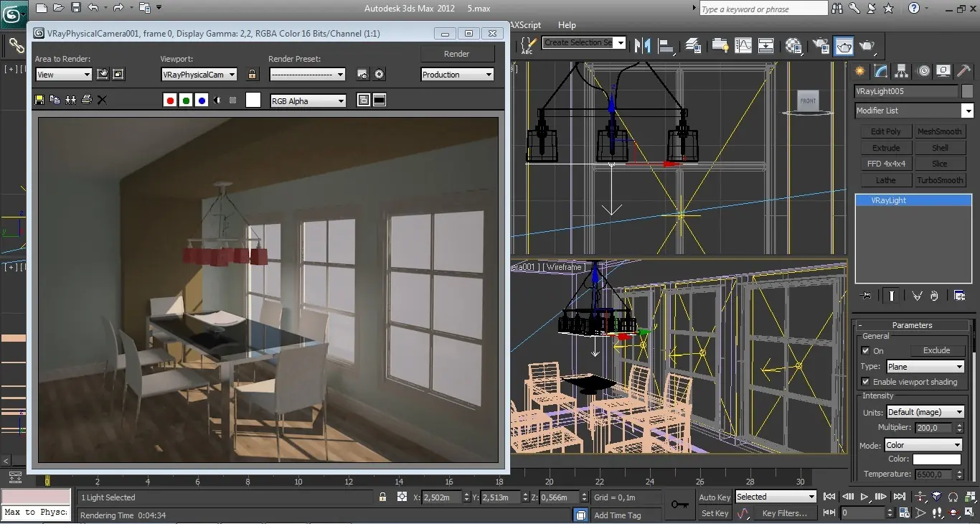The height and width of the screenshot is (524, 980).
Task: Switch to the Modify command panel tab
Action: [x=881, y=71]
